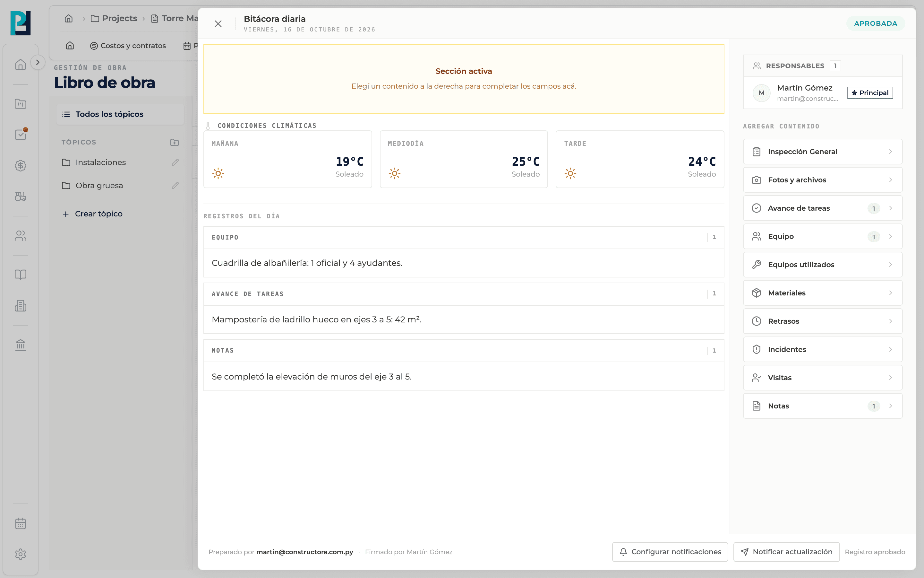Image resolution: width=924 pixels, height=578 pixels.
Task: Select Todos los tópicos list item
Action: 120,114
